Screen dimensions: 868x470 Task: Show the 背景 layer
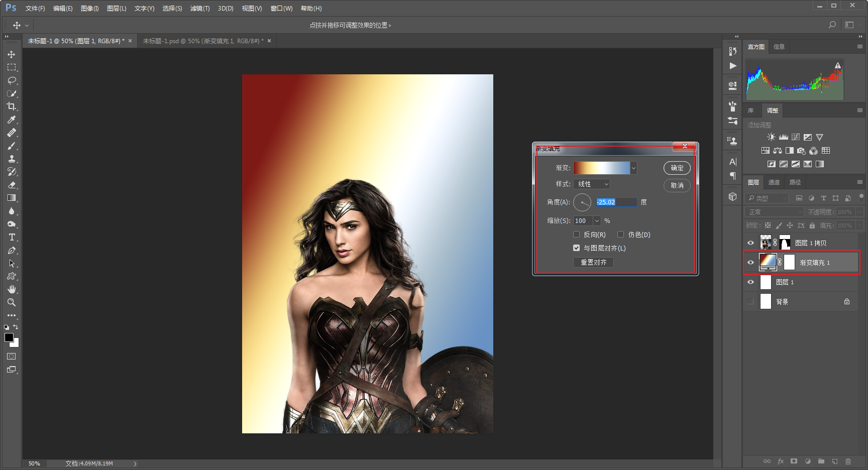[750, 302]
